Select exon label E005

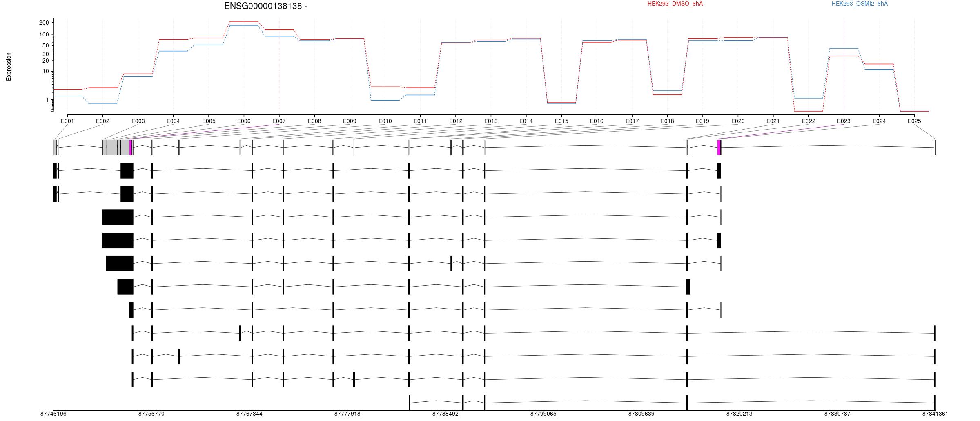pos(209,121)
